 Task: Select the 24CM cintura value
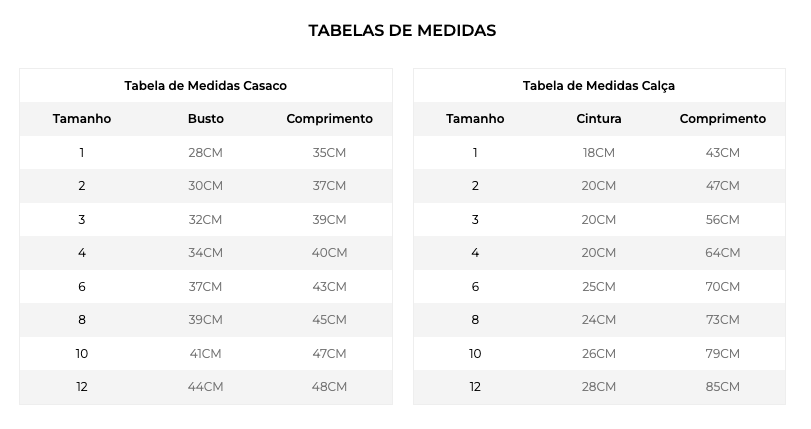[598, 320]
